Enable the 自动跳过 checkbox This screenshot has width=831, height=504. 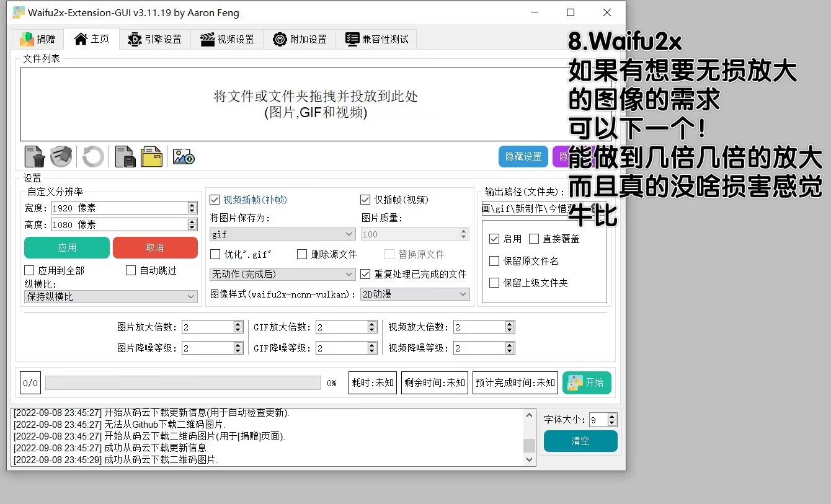131,270
